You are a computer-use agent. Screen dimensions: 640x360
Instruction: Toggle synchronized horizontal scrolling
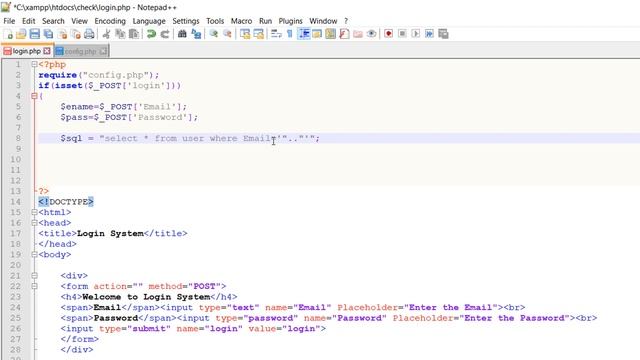point(259,34)
